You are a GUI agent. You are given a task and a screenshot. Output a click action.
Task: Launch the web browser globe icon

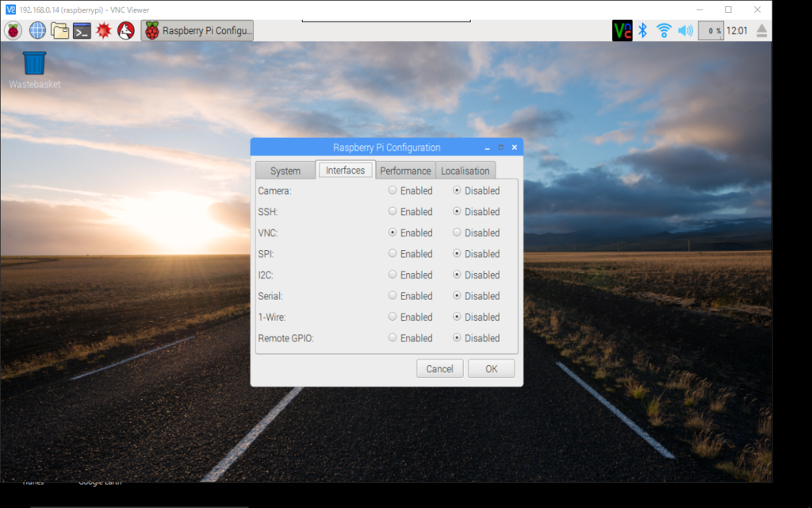click(37, 31)
